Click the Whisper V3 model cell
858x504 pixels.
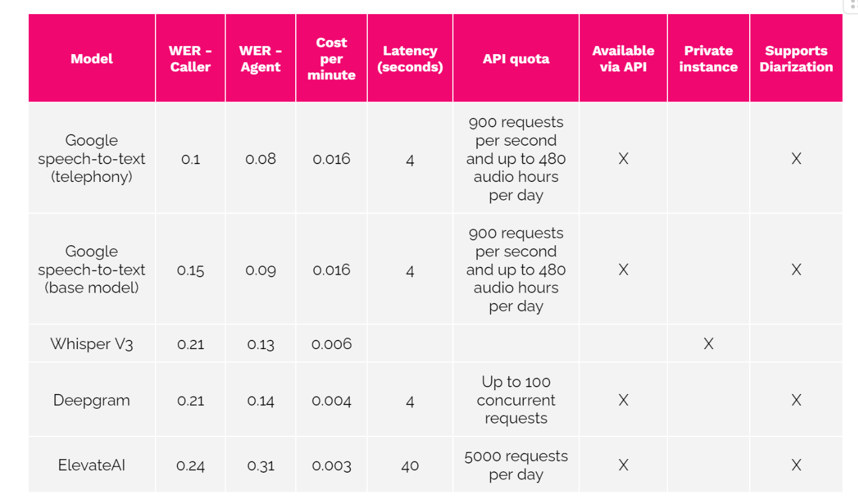click(x=92, y=344)
